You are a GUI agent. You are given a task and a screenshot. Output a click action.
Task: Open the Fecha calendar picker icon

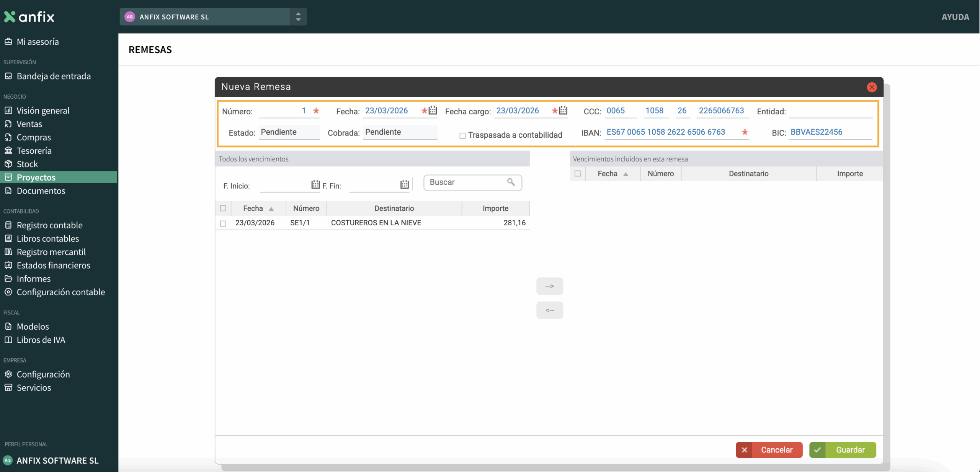coord(433,111)
